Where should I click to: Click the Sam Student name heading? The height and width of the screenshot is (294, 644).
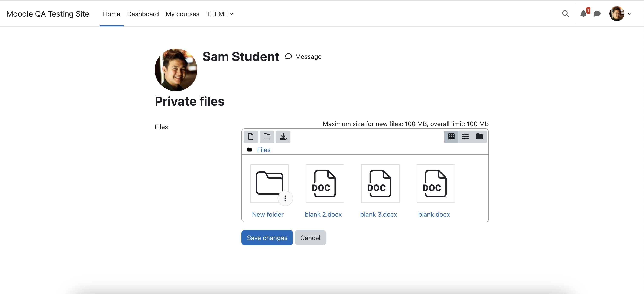pyautogui.click(x=241, y=57)
